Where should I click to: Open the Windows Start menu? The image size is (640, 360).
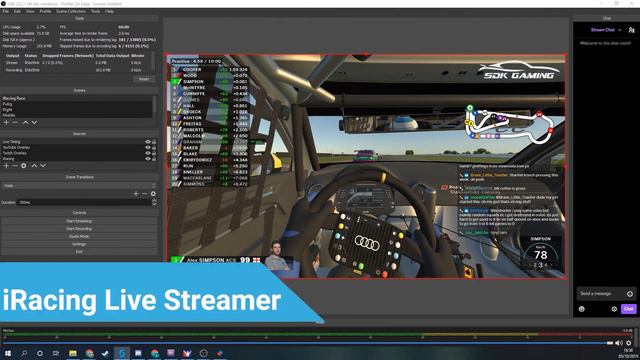pos(7,353)
